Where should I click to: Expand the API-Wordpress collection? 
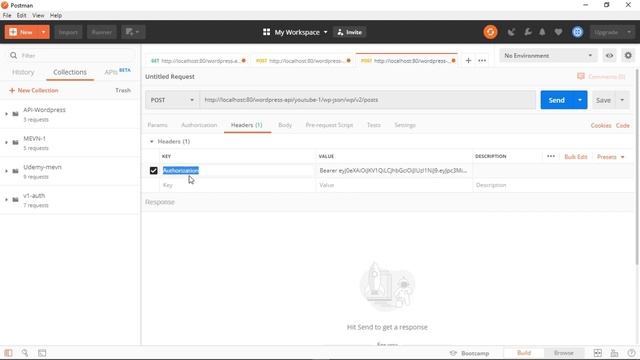pyautogui.click(x=6, y=114)
